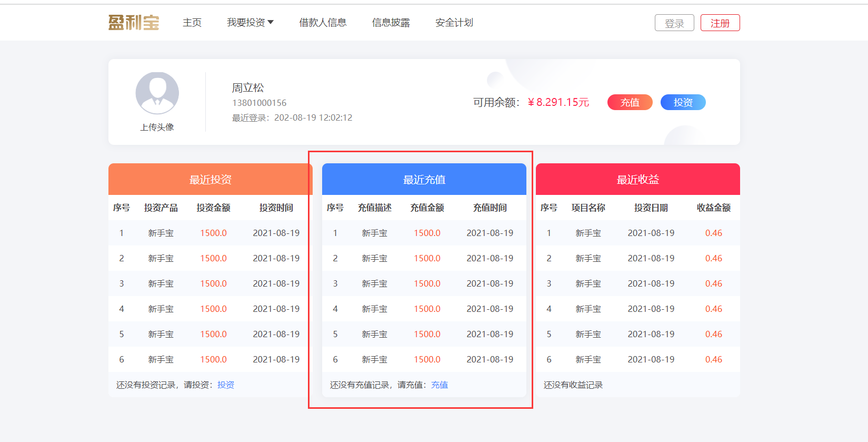Click 投资产品 column header

pos(161,208)
